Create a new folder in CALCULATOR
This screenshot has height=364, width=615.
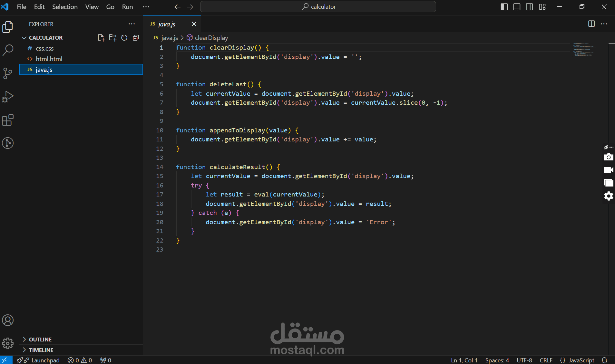(113, 38)
